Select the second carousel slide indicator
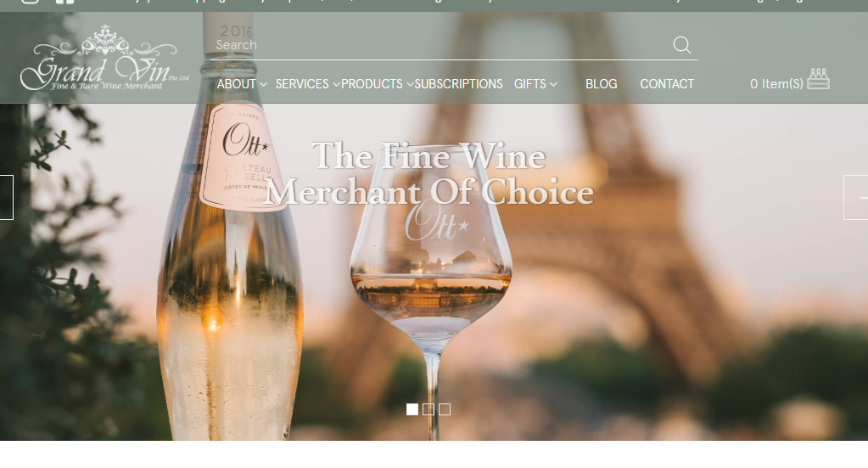 428,409
